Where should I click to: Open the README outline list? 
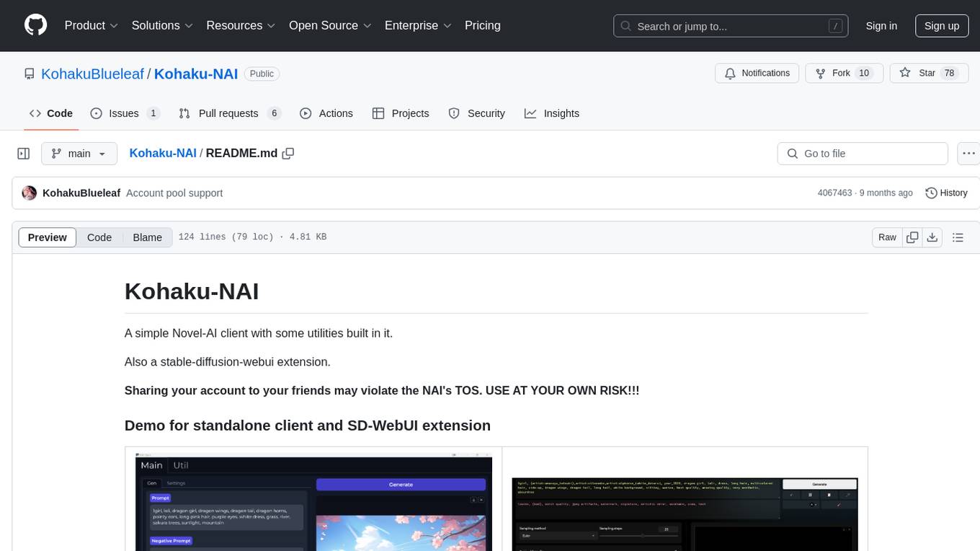[958, 237]
